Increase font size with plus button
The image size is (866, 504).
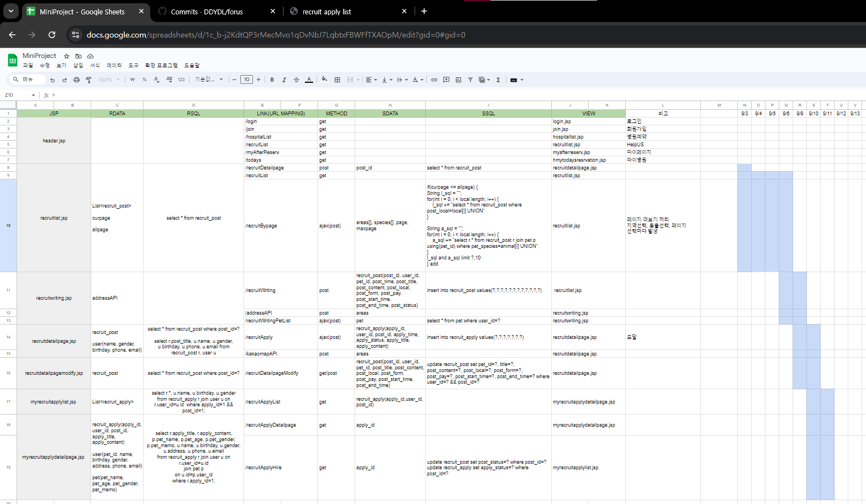click(x=258, y=80)
